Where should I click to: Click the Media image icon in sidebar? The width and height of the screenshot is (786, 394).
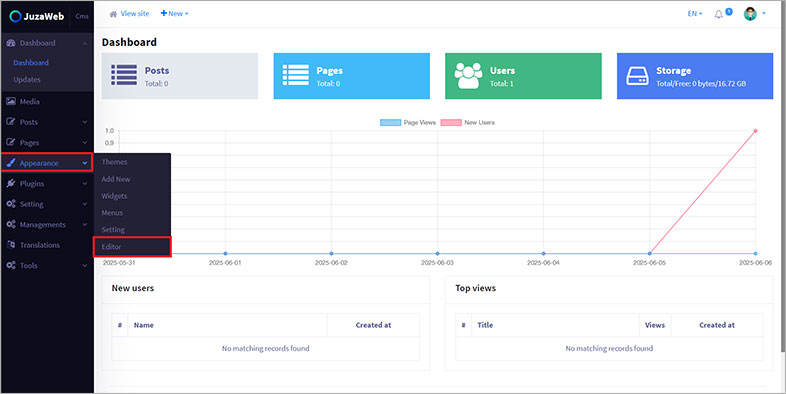click(x=11, y=101)
